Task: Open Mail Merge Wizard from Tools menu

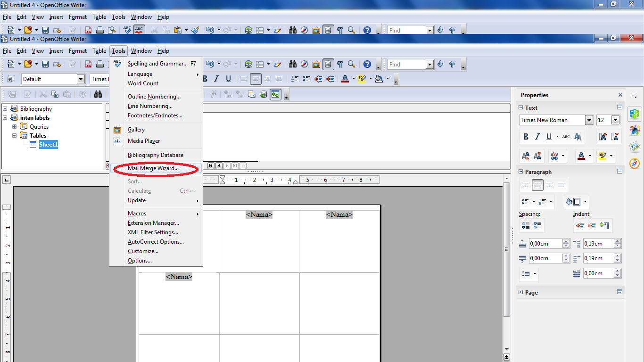Action: pyautogui.click(x=156, y=168)
